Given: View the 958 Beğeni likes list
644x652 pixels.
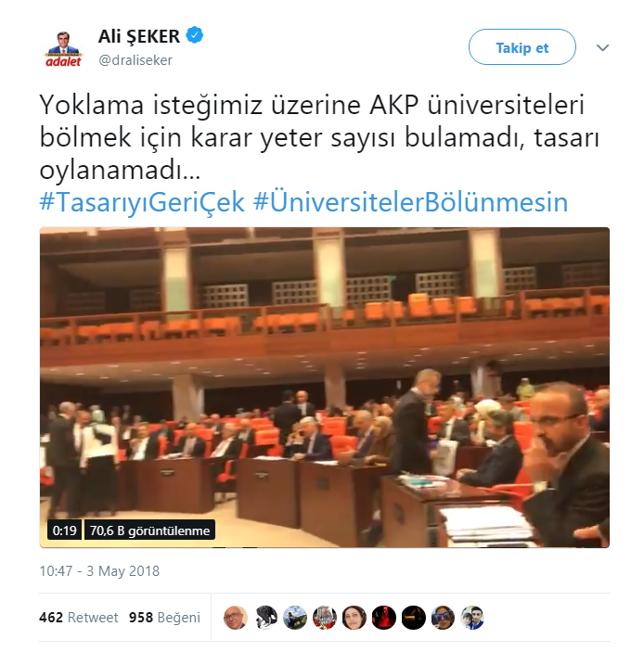Looking at the screenshot, I should (x=164, y=618).
